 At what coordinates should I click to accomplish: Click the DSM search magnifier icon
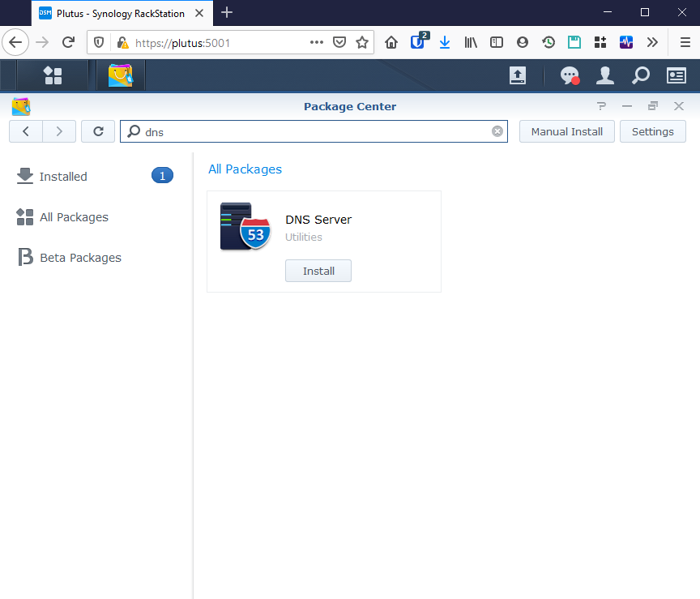click(641, 75)
